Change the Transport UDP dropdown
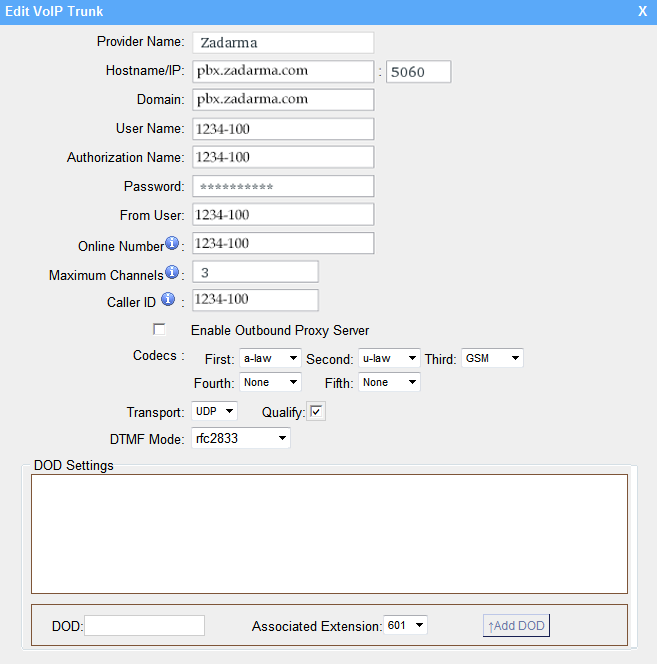The image size is (657, 664). [215, 411]
